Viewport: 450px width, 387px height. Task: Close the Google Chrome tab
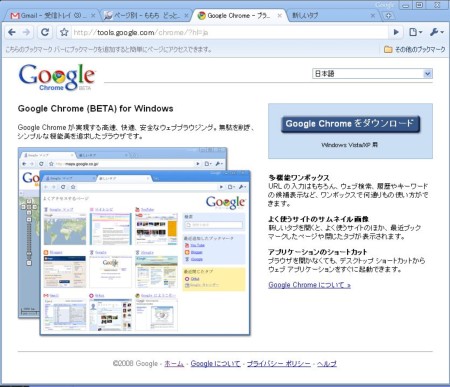point(280,15)
